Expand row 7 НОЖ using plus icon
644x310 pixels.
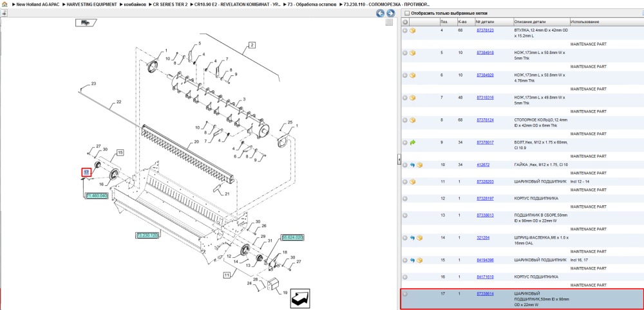coord(405,98)
